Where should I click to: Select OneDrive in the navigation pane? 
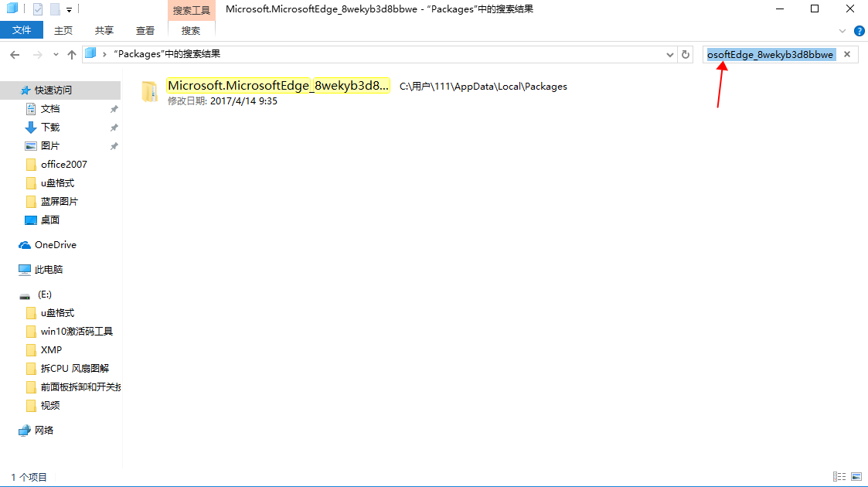coord(56,244)
